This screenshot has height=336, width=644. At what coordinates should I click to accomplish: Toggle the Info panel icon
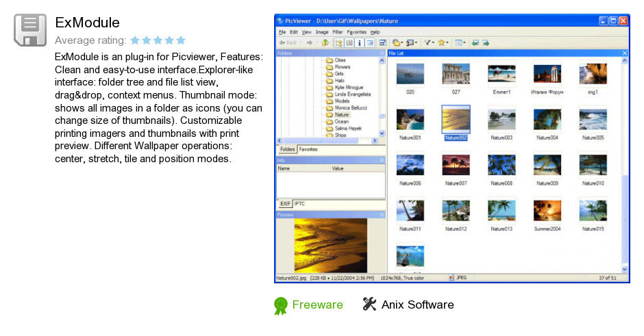(x=360, y=42)
